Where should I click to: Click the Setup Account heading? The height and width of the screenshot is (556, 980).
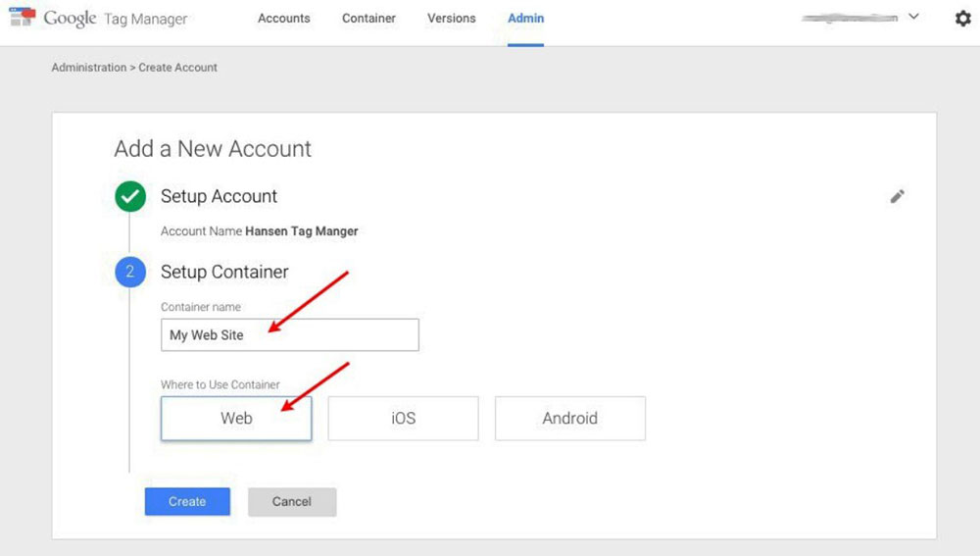[219, 196]
